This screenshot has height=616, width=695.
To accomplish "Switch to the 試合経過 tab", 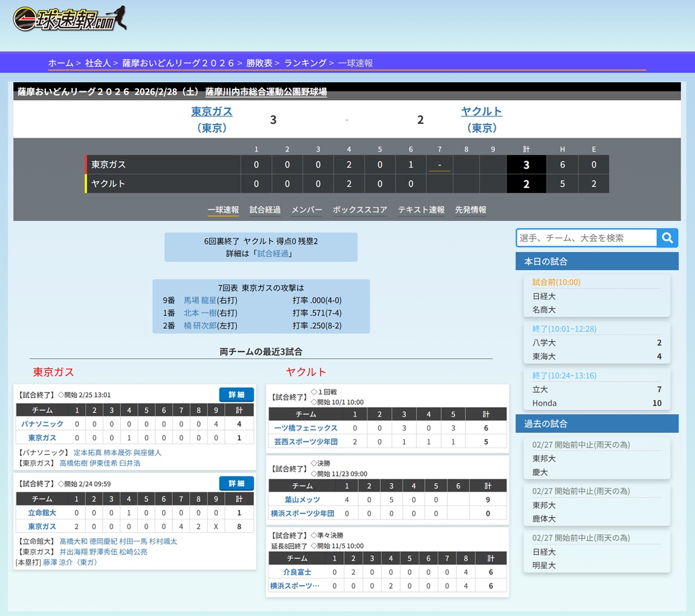I will (x=265, y=210).
